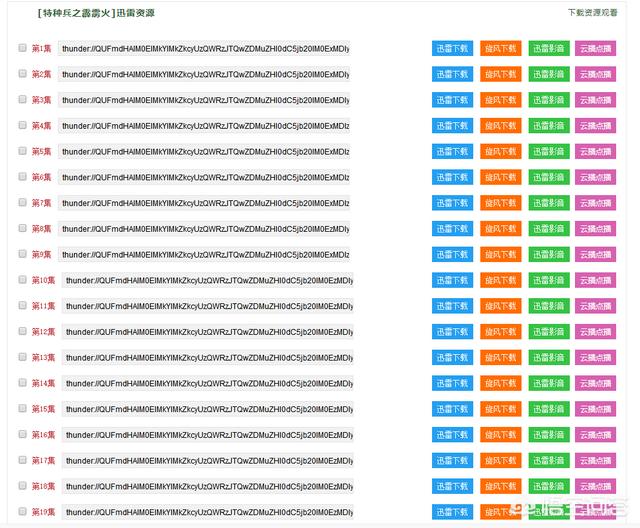Viewport: 640px width, 528px height.
Task: Enable the checkbox beside 第18集
Action: tap(22, 485)
